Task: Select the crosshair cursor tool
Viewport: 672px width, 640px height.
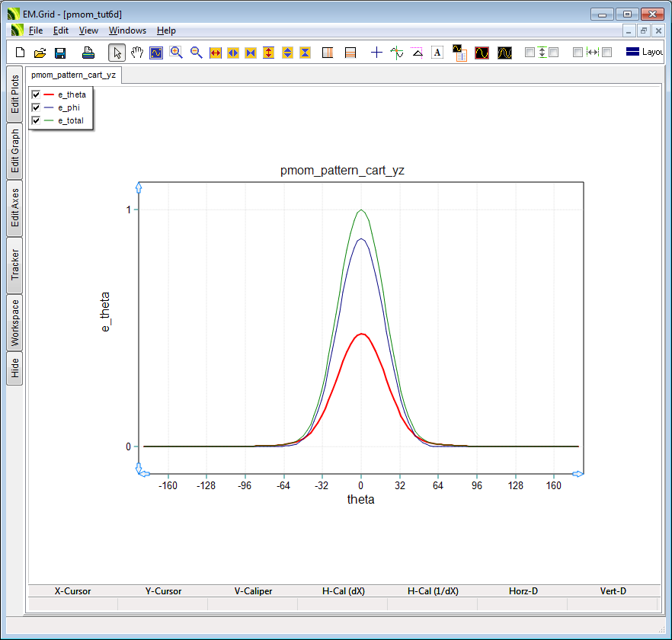Action: pos(376,53)
